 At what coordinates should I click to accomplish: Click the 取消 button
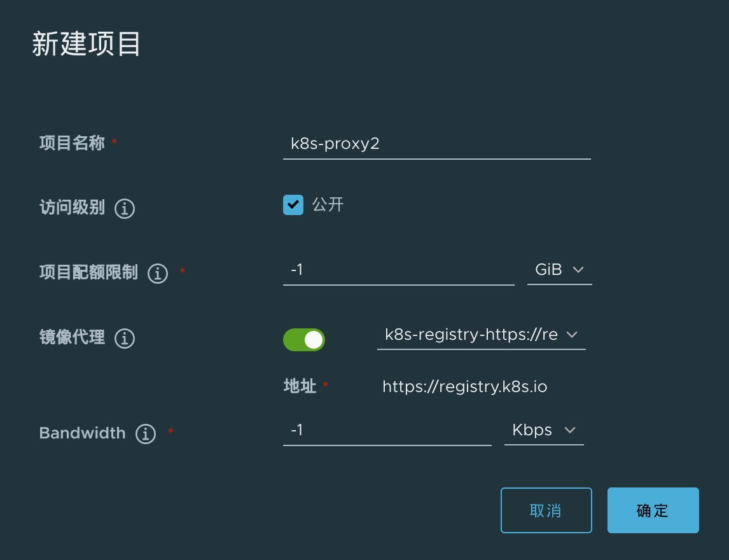[x=546, y=510]
